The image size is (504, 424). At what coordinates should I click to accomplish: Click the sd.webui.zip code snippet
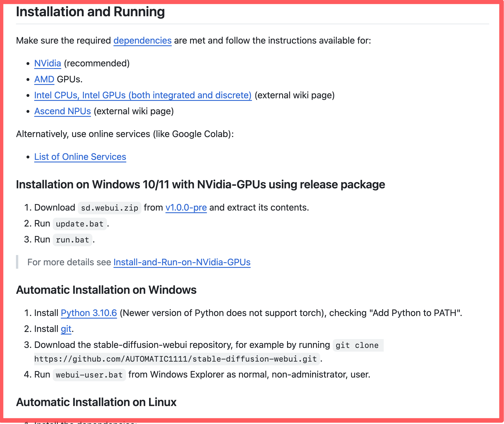[x=109, y=208]
